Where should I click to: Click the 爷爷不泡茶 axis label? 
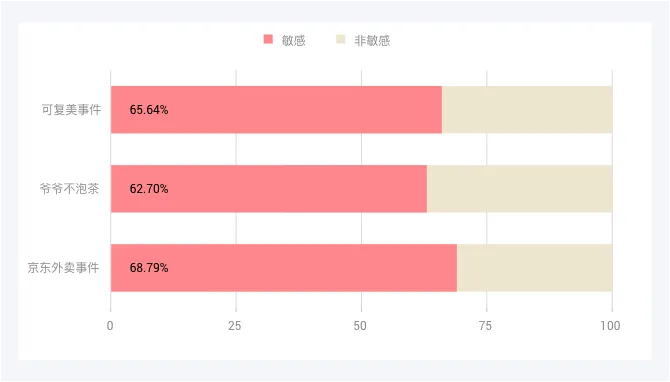click(70, 188)
